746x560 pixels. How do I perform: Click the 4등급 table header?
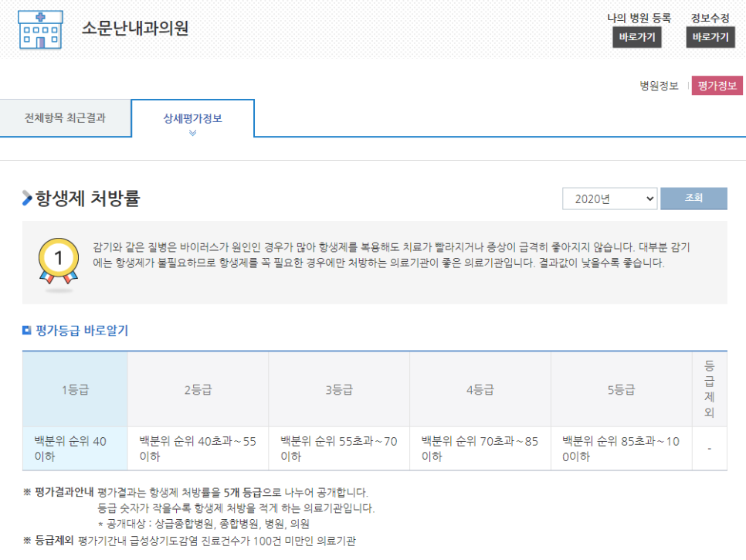480,389
